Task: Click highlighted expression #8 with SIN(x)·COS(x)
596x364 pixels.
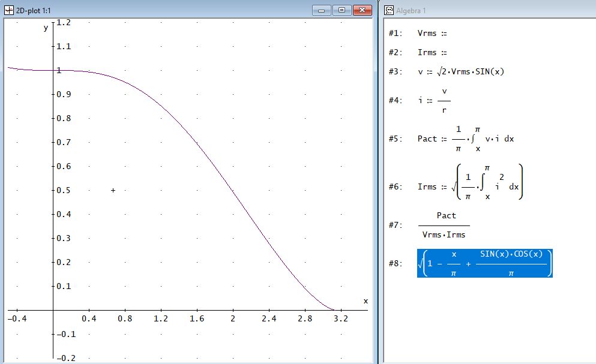Action: pyautogui.click(x=484, y=263)
